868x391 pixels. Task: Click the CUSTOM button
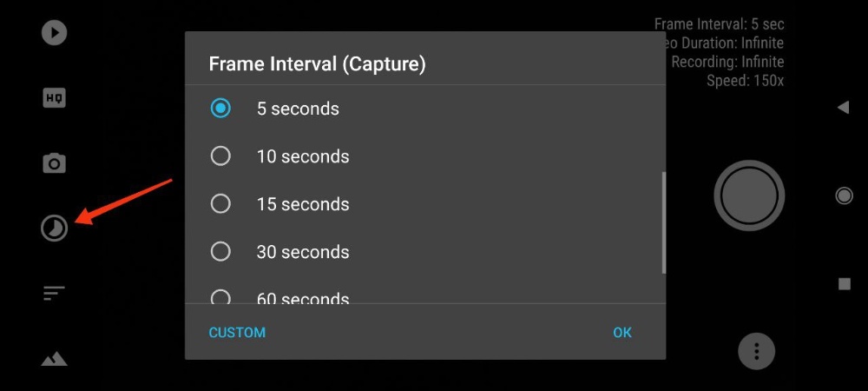(x=237, y=332)
